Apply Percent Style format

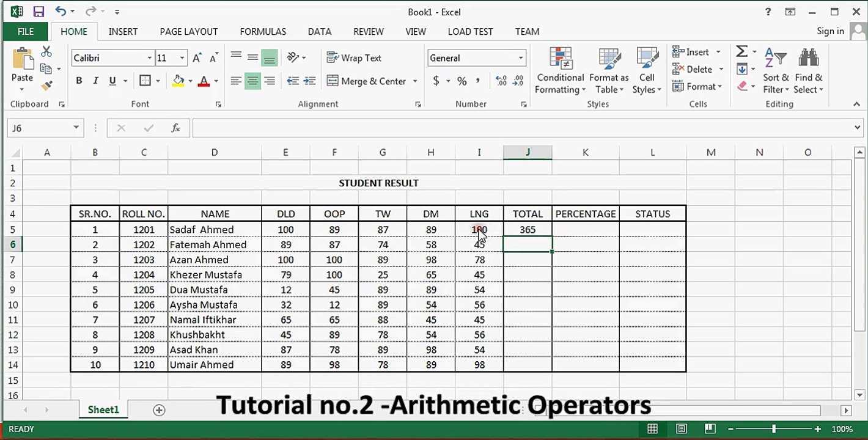(462, 81)
